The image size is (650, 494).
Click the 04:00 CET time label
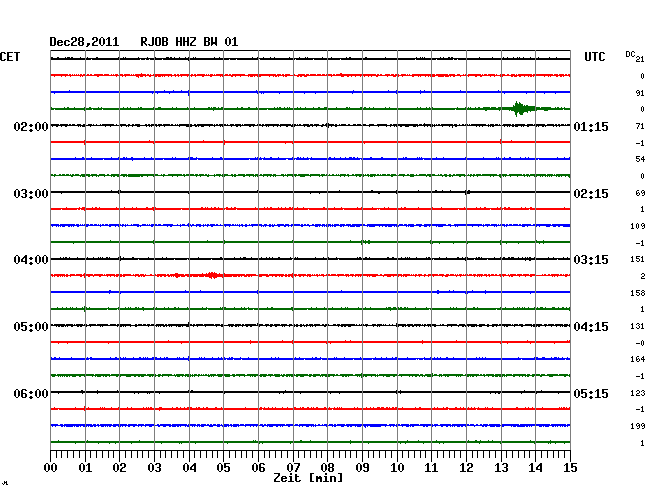click(31, 260)
